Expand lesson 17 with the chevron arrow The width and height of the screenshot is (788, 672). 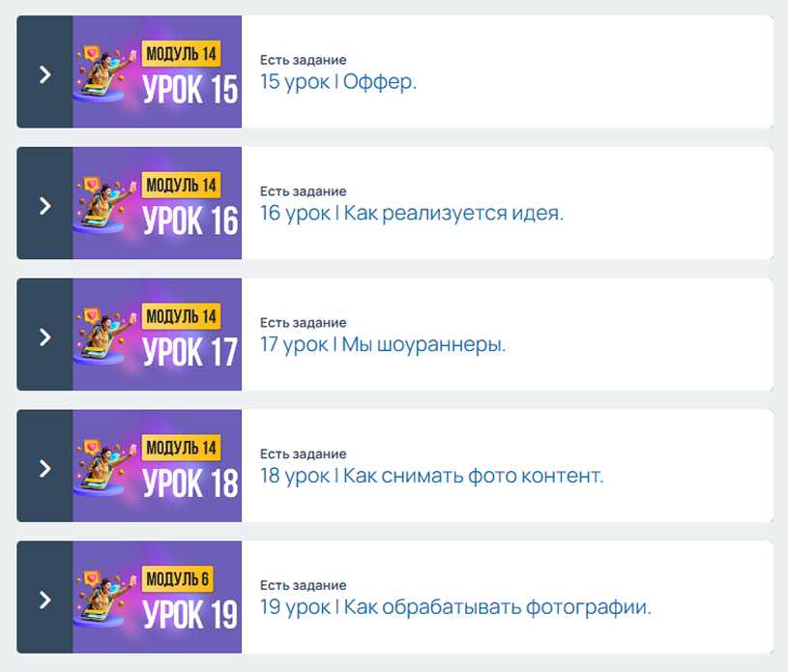(x=44, y=336)
